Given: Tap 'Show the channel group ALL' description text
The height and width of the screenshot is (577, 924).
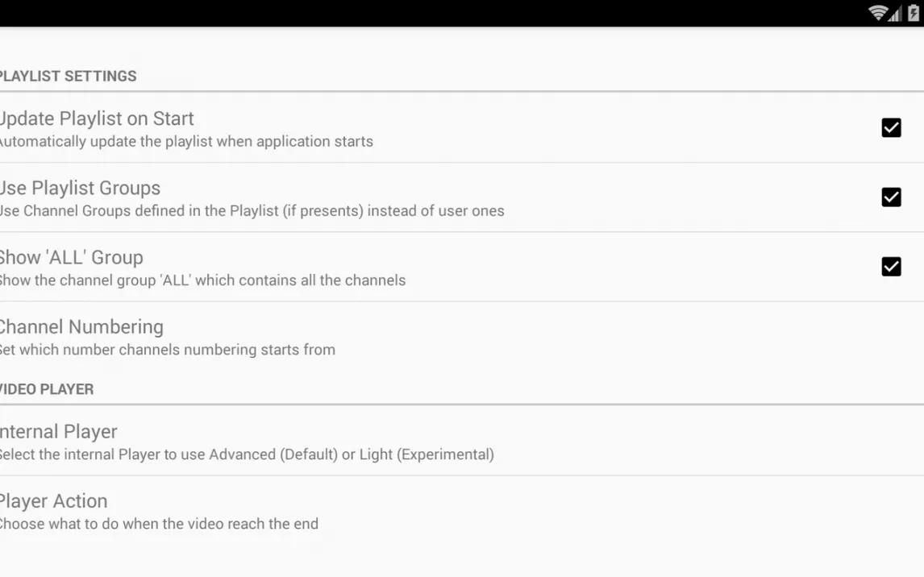Looking at the screenshot, I should (202, 281).
